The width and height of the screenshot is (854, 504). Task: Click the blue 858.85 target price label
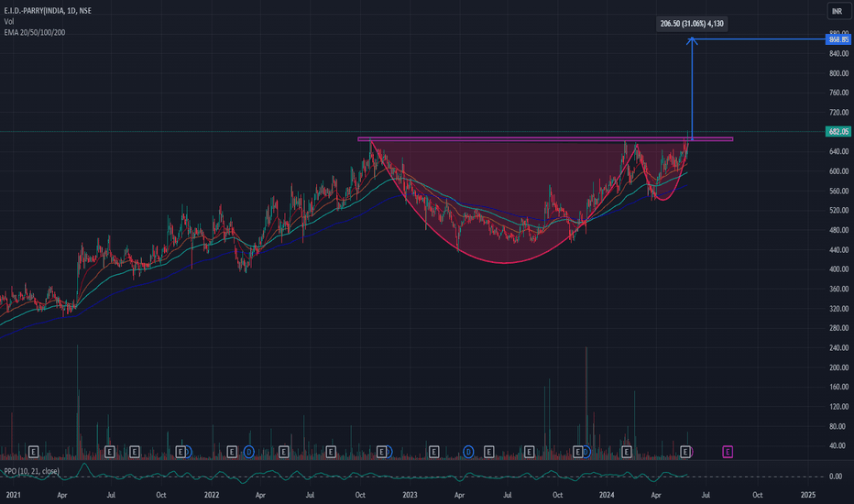tap(838, 39)
